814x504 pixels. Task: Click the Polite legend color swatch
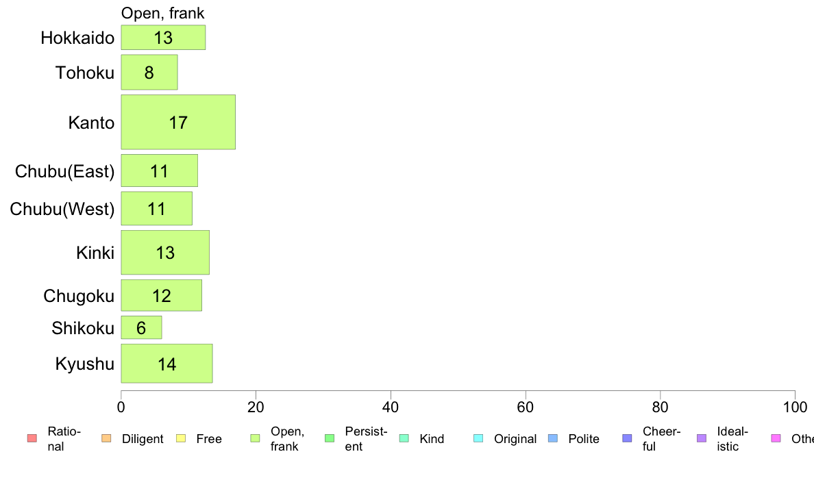pos(552,438)
